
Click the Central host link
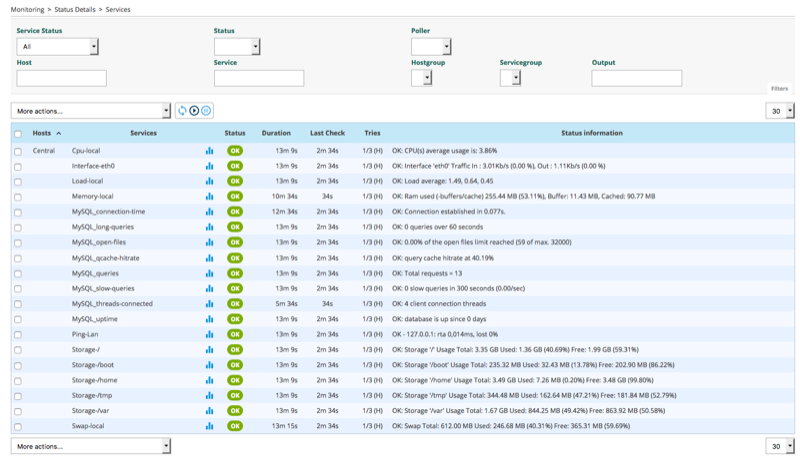point(44,151)
